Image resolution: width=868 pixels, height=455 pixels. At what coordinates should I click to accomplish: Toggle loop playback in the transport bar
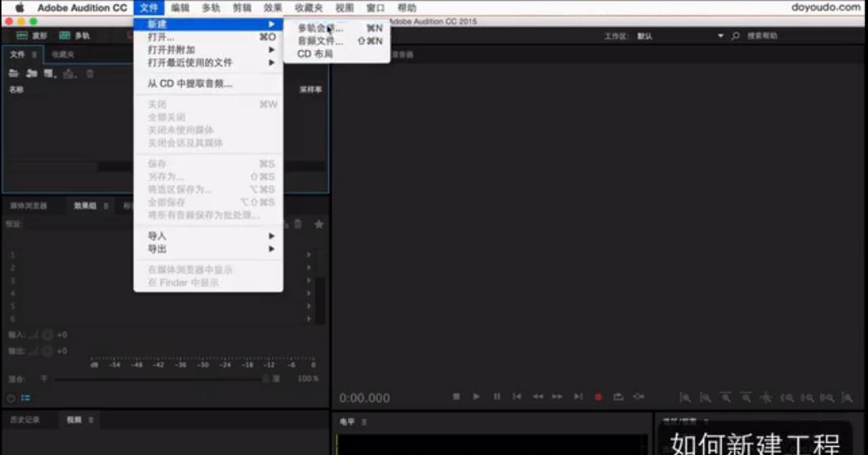coord(618,396)
